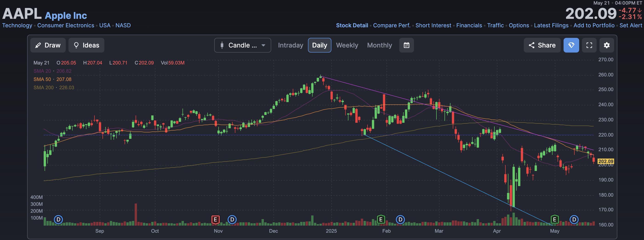Click the blue diamond premium icon
The width and height of the screenshot is (644, 240).
(571, 45)
